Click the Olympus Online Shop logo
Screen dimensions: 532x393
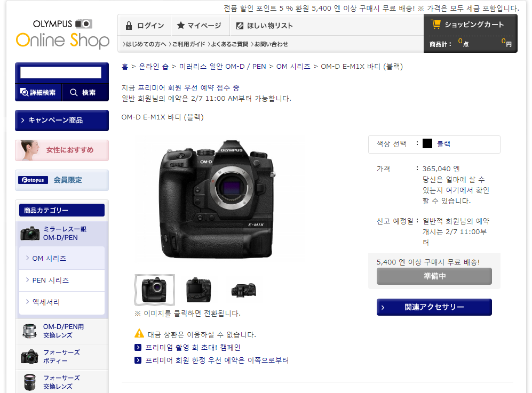[62, 34]
